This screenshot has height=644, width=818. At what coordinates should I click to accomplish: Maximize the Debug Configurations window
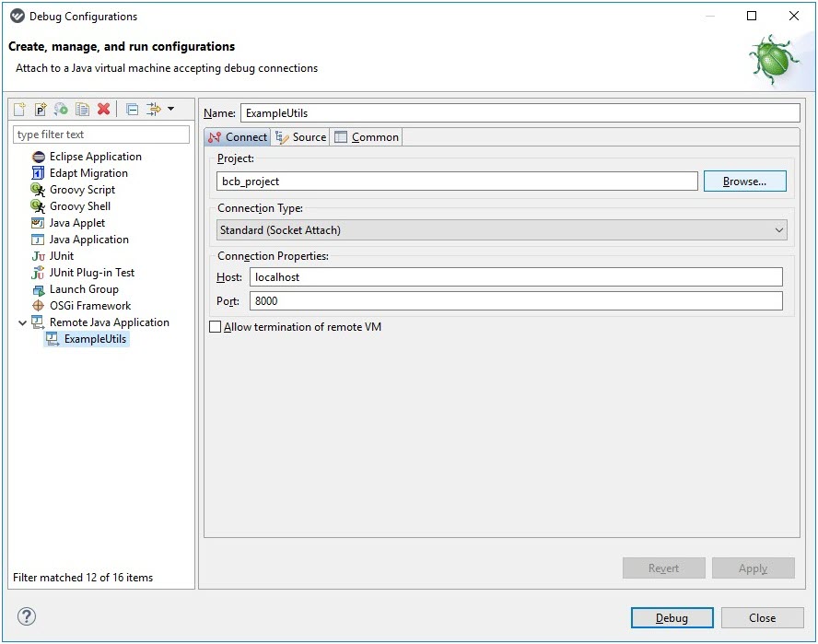click(752, 16)
